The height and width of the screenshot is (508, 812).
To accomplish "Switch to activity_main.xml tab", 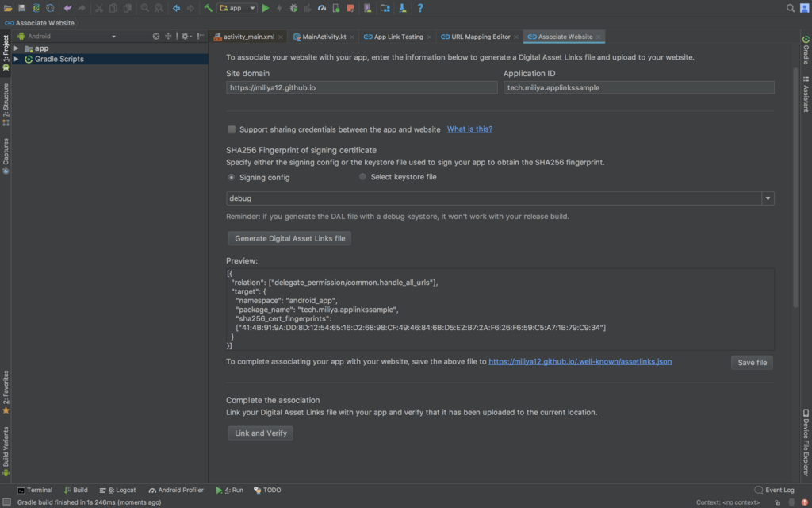I will pos(248,37).
